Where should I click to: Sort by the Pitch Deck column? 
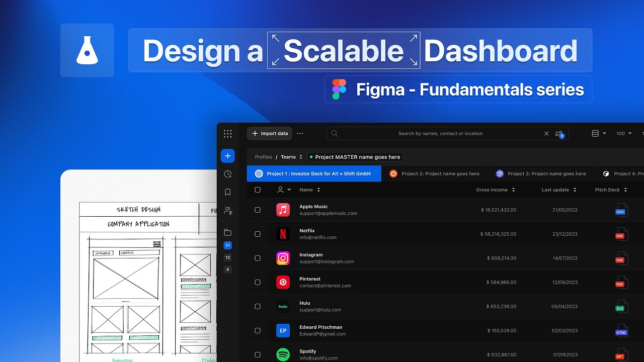point(611,190)
